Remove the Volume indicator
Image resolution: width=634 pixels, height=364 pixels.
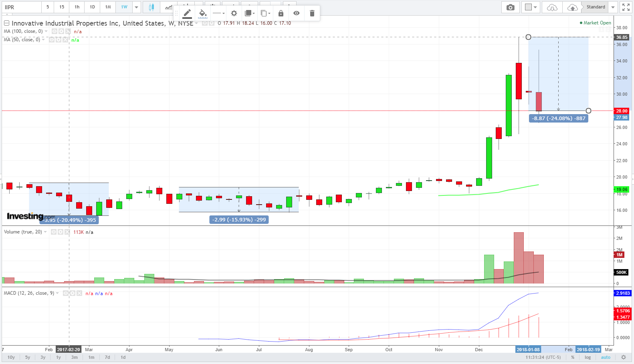67,232
